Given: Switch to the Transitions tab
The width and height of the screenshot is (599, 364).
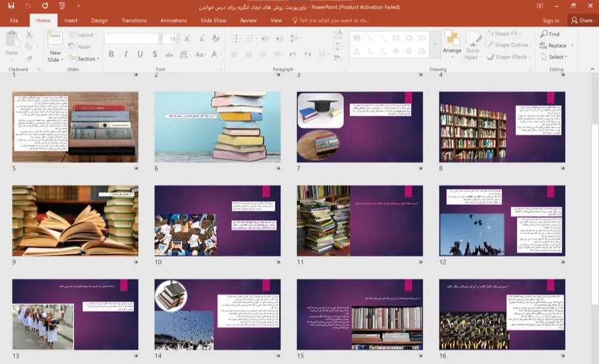Looking at the screenshot, I should tap(134, 20).
